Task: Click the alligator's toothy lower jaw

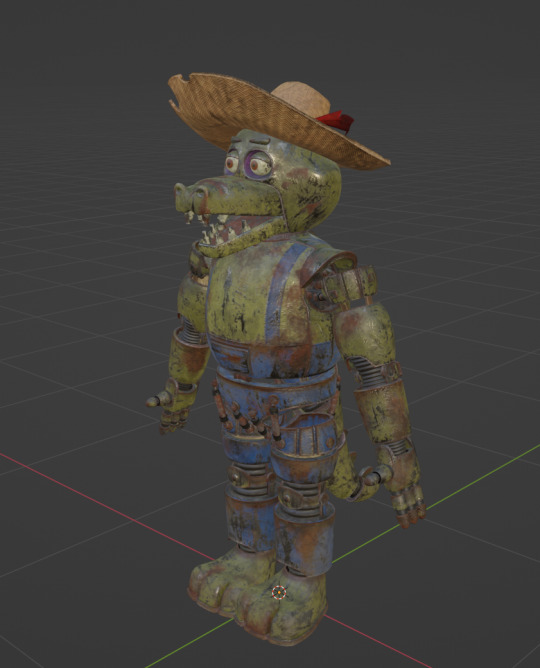Action: (x=241, y=238)
